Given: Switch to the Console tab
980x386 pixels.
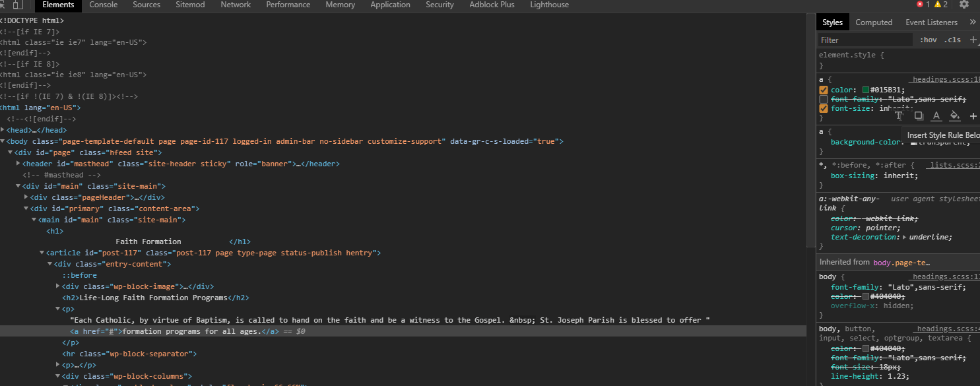Looking at the screenshot, I should pyautogui.click(x=103, y=5).
